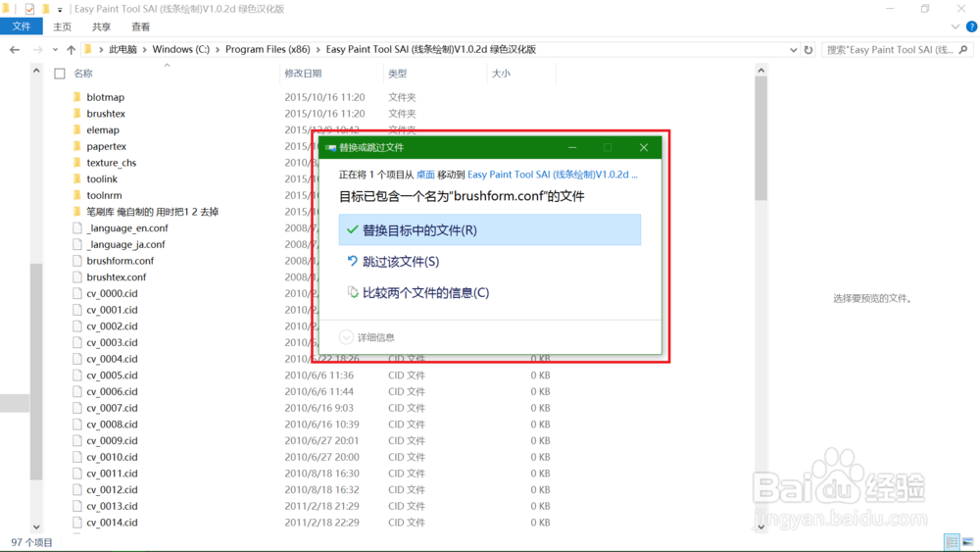Image resolution: width=980 pixels, height=552 pixels.
Task: Select the cv_0014.cid file icon
Action: pos(76,522)
